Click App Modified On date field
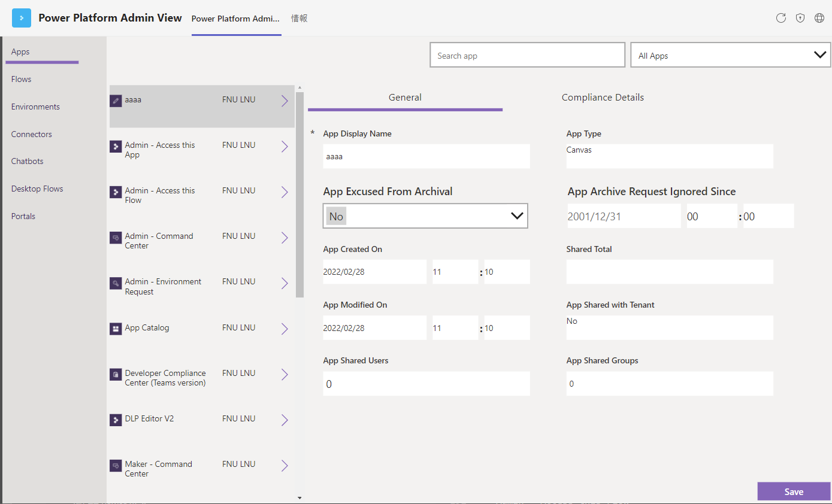This screenshot has height=504, width=832. point(374,328)
